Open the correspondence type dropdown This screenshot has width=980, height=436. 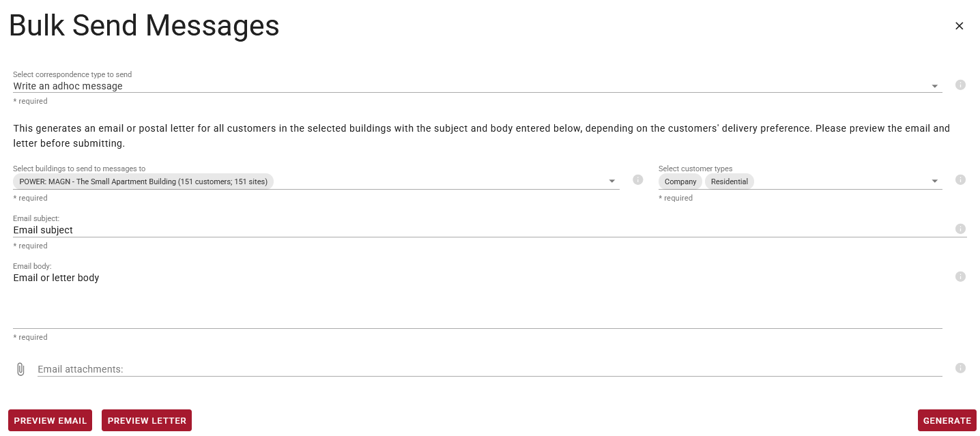click(x=934, y=87)
